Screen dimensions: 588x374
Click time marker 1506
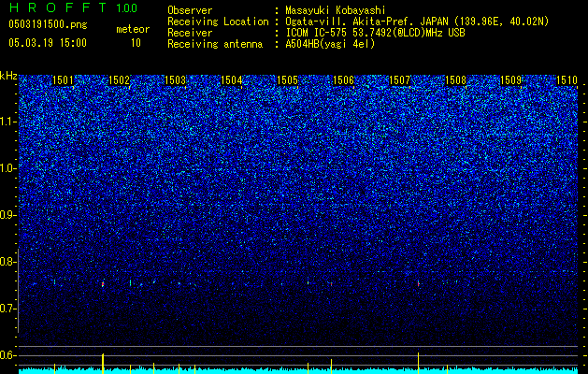343,80
